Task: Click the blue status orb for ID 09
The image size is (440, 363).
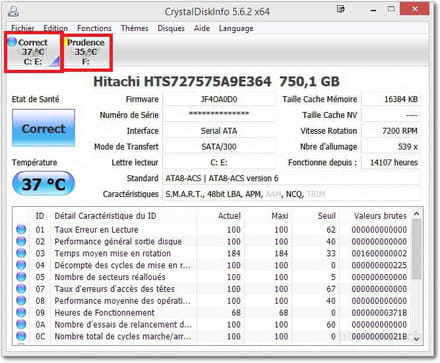Action: (x=21, y=313)
